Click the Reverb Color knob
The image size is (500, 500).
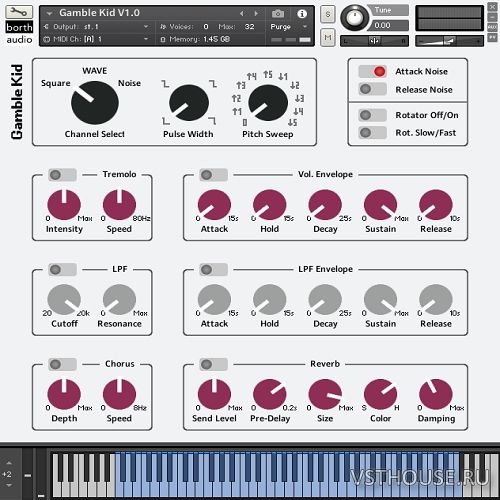coord(380,394)
